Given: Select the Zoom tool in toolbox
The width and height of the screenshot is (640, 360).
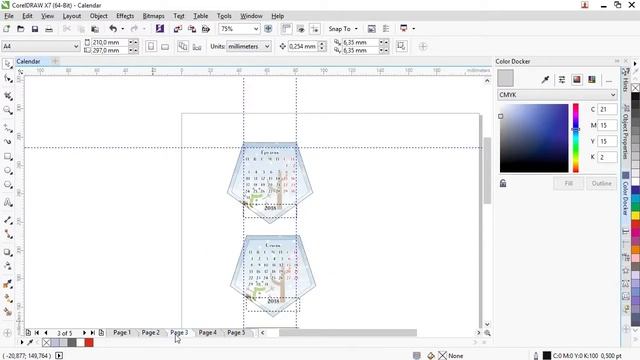Looking at the screenshot, I should (x=7, y=110).
